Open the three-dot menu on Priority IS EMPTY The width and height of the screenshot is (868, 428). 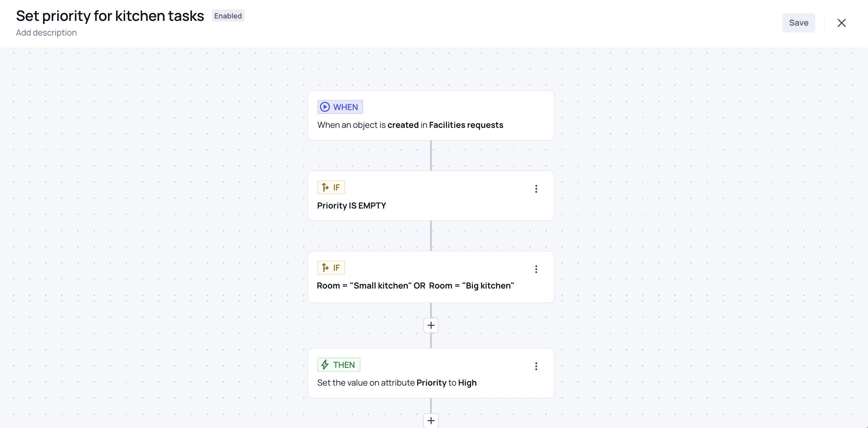pyautogui.click(x=536, y=189)
